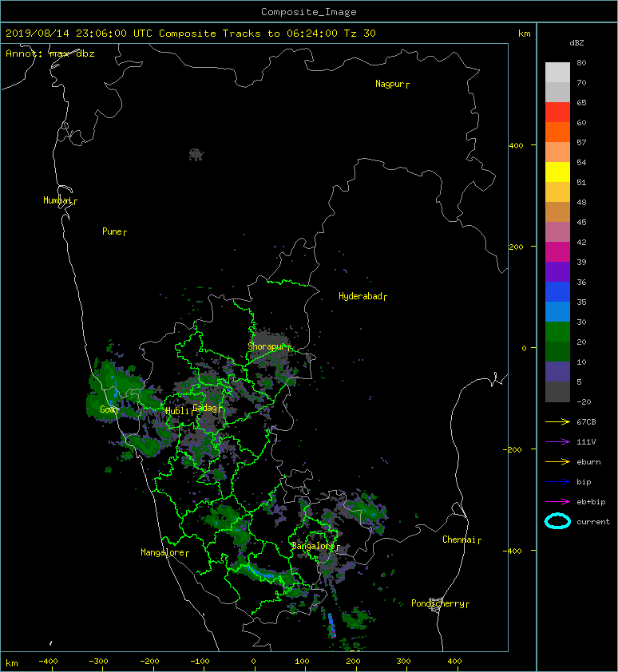Select the Pondicherry city label
The width and height of the screenshot is (618, 672).
click(440, 603)
